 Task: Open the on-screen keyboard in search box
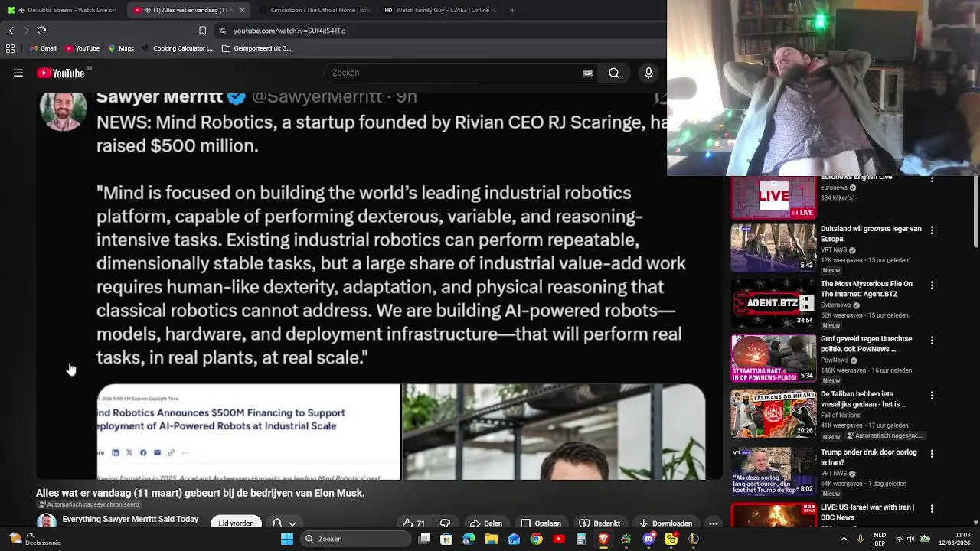click(x=587, y=73)
